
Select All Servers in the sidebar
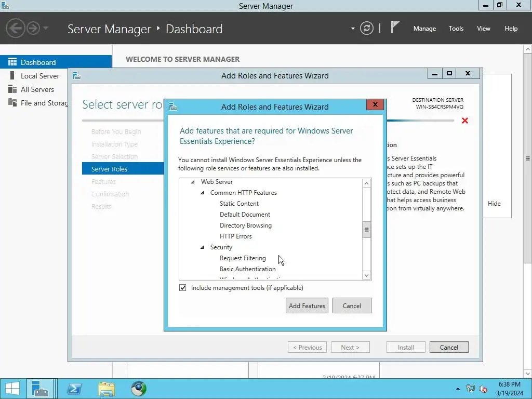click(37, 89)
